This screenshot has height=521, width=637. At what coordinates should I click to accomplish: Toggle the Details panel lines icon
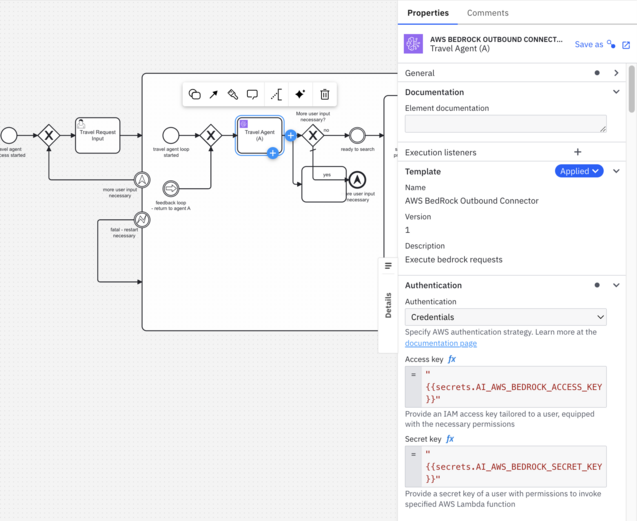coord(388,266)
